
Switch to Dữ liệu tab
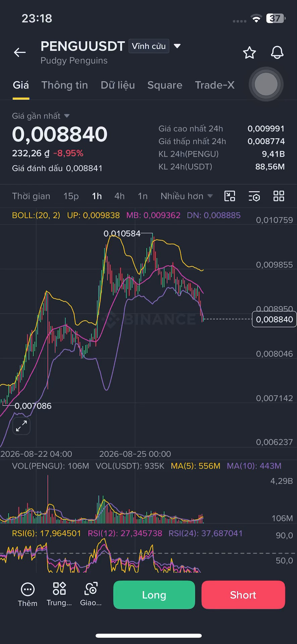118,85
